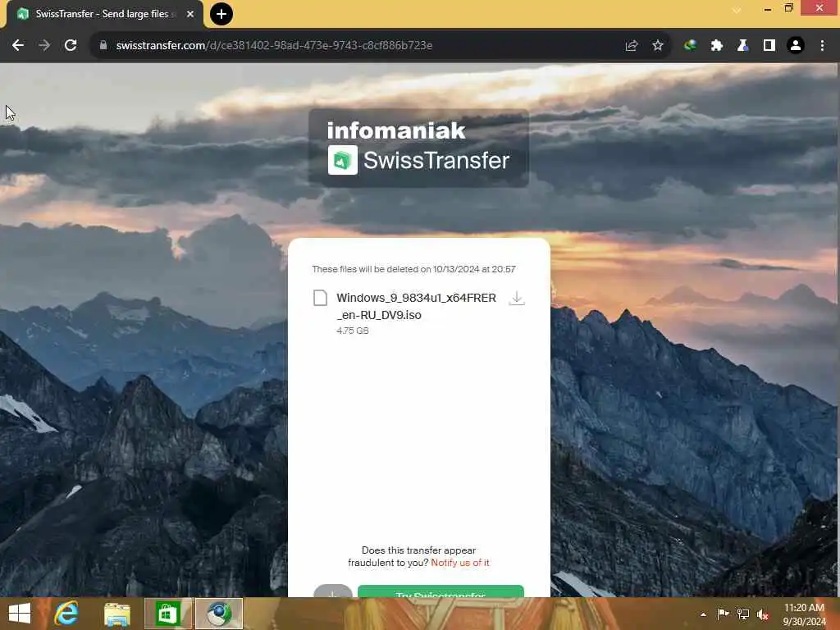Open the tab search chevron

[737, 10]
